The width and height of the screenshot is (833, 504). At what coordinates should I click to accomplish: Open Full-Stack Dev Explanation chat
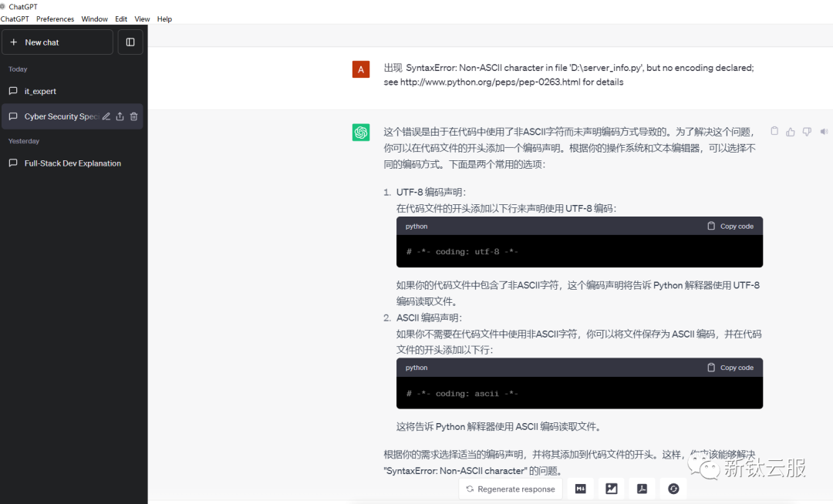pos(73,163)
